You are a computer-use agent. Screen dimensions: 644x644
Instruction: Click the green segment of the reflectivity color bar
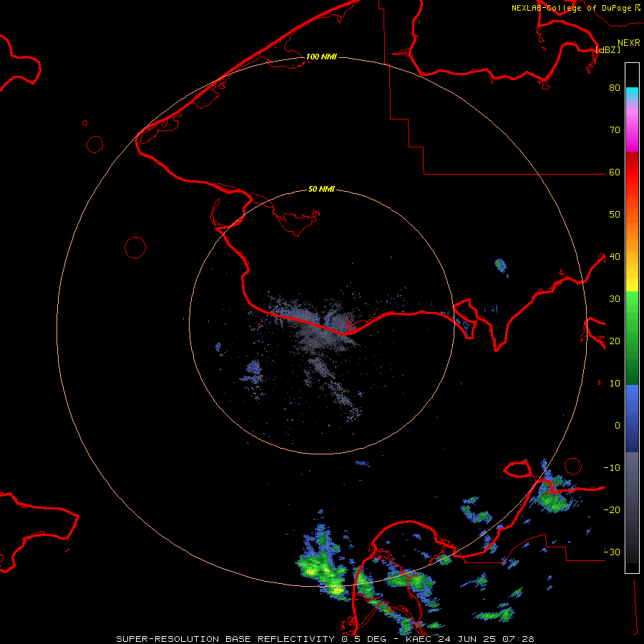632,338
